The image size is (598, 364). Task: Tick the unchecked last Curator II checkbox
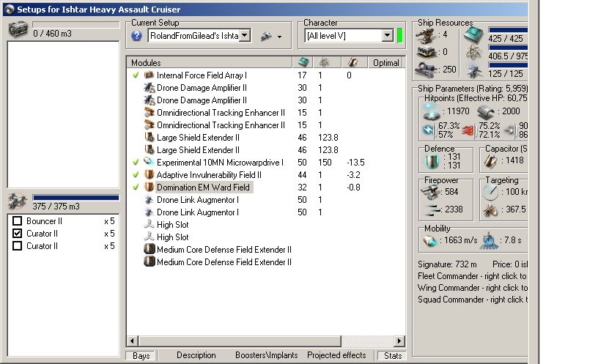[x=17, y=246]
